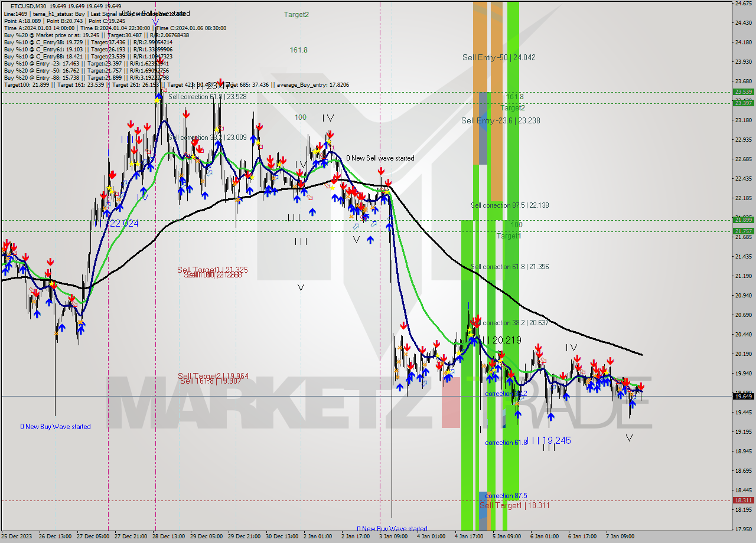Click the blue 'correction 87.5' label
Screen dimensions: 756x543
pyautogui.click(x=506, y=496)
